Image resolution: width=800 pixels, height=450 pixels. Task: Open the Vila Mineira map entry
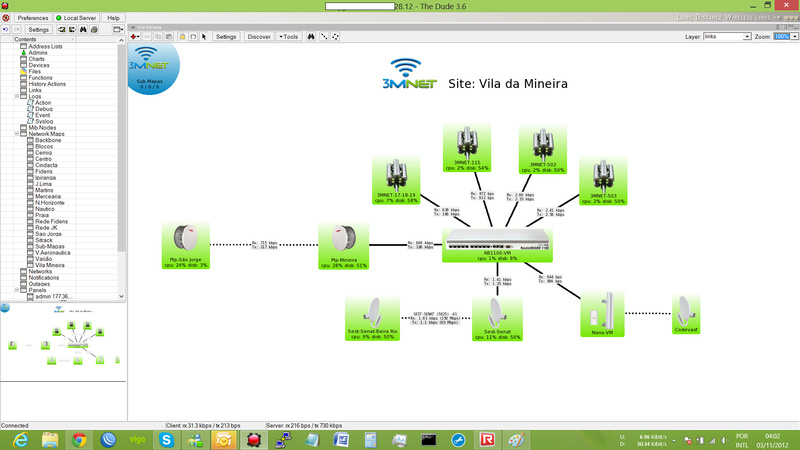49,265
